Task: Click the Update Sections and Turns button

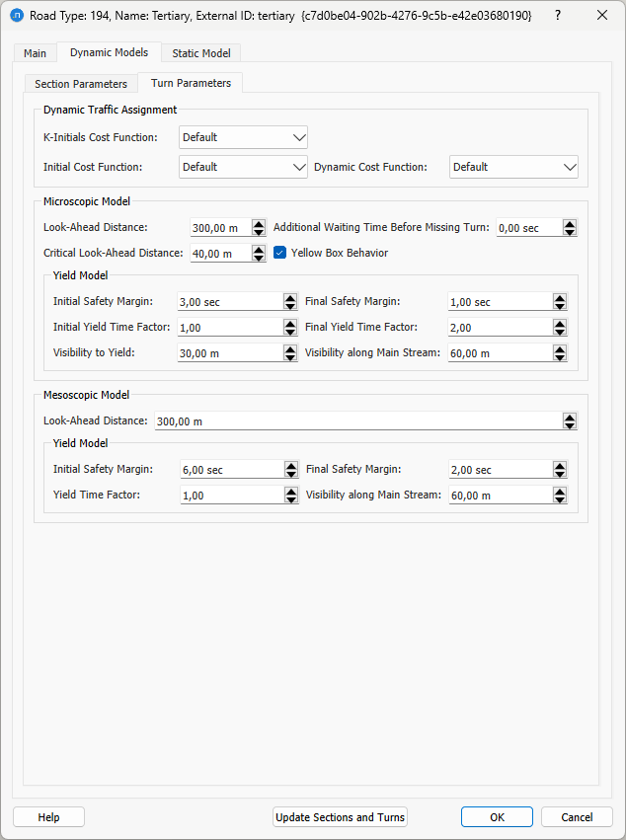Action: (340, 816)
